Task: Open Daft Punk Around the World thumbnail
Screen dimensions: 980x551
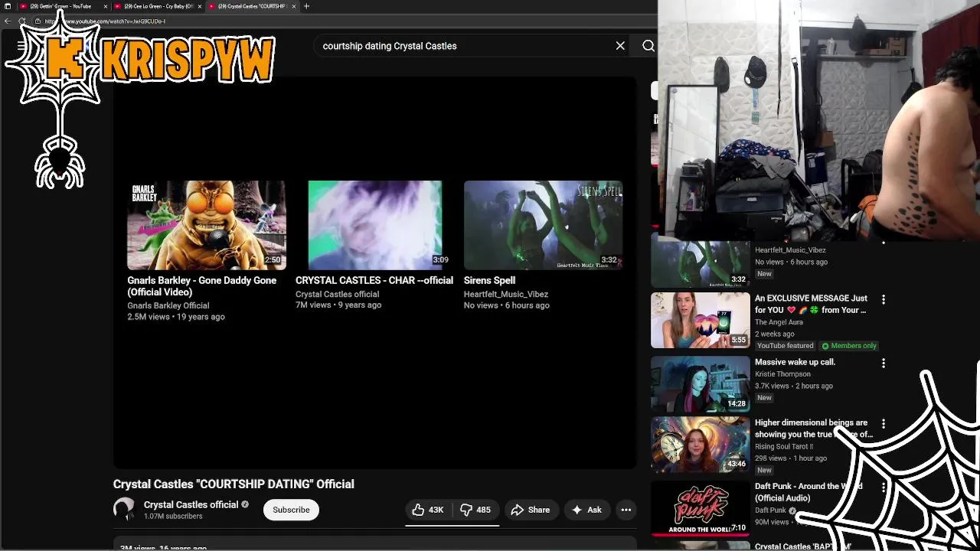Action: point(701,508)
